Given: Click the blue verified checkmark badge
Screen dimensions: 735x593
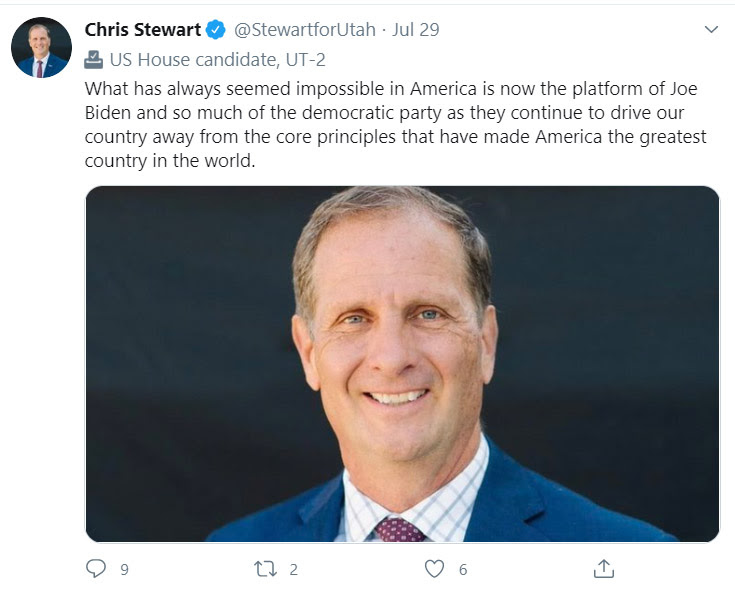Looking at the screenshot, I should point(216,30).
